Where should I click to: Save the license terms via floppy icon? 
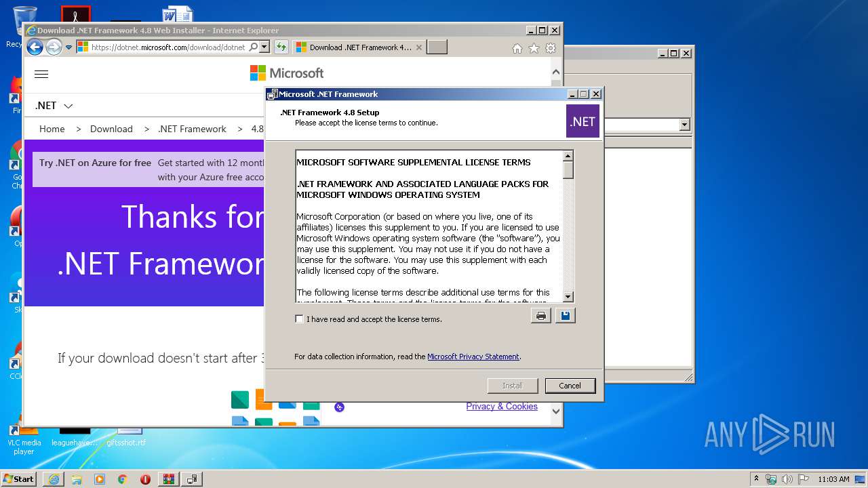[x=565, y=316]
